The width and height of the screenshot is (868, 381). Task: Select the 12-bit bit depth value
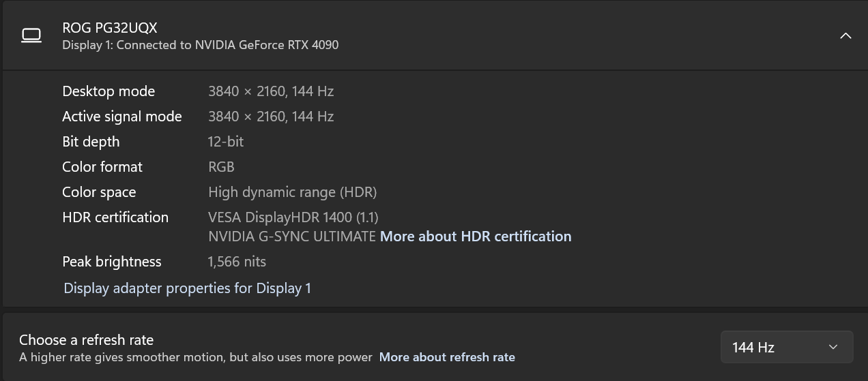tap(226, 142)
